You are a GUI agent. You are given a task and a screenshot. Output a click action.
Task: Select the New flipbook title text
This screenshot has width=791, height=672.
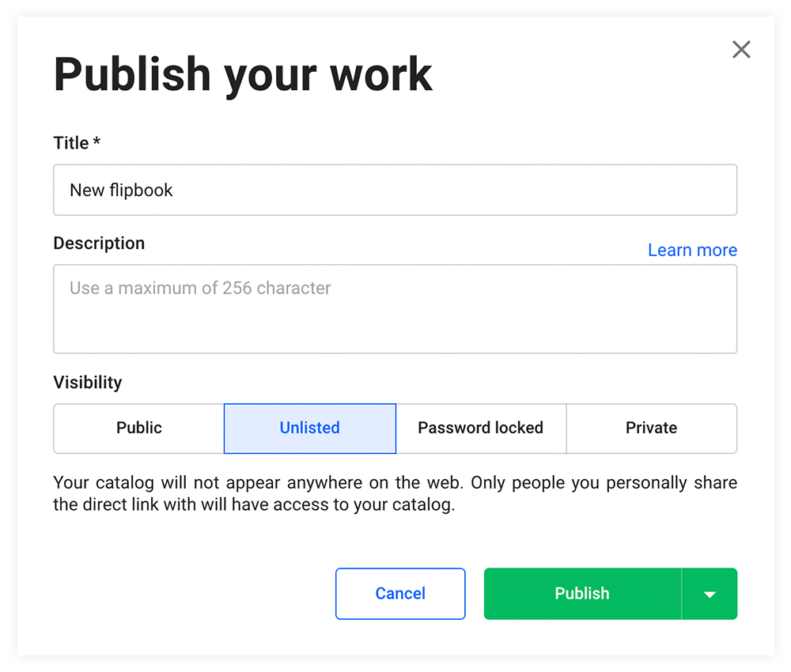click(121, 190)
